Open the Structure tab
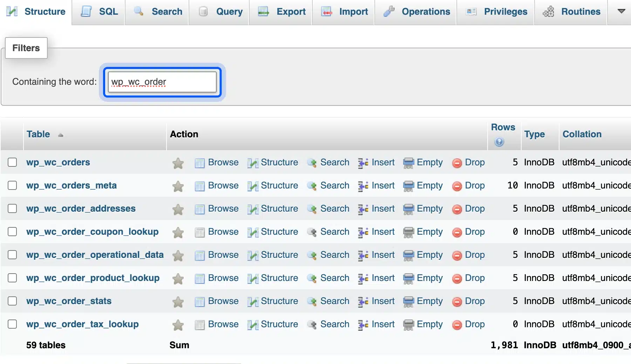This screenshot has width=631, height=364. click(x=36, y=12)
